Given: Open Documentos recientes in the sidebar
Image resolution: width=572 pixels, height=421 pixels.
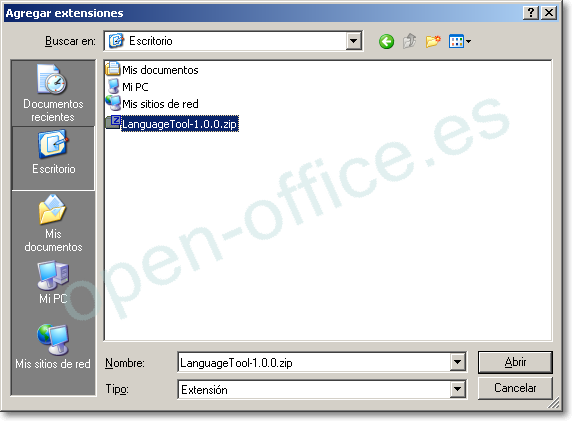Looking at the screenshot, I should (53, 93).
